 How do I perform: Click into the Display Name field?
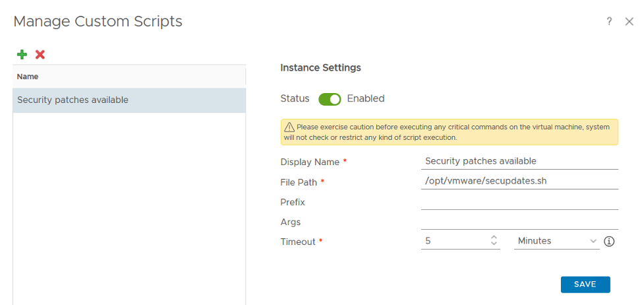click(519, 161)
